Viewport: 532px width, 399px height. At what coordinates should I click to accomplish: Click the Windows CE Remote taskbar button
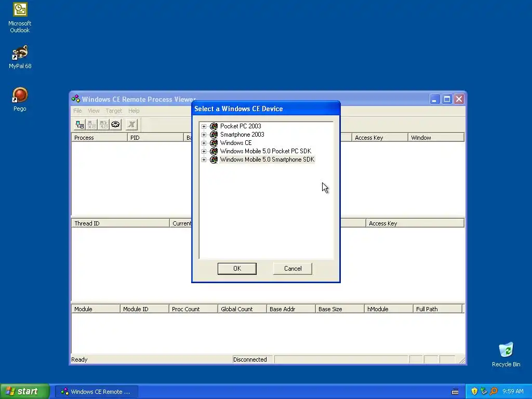pos(97,392)
